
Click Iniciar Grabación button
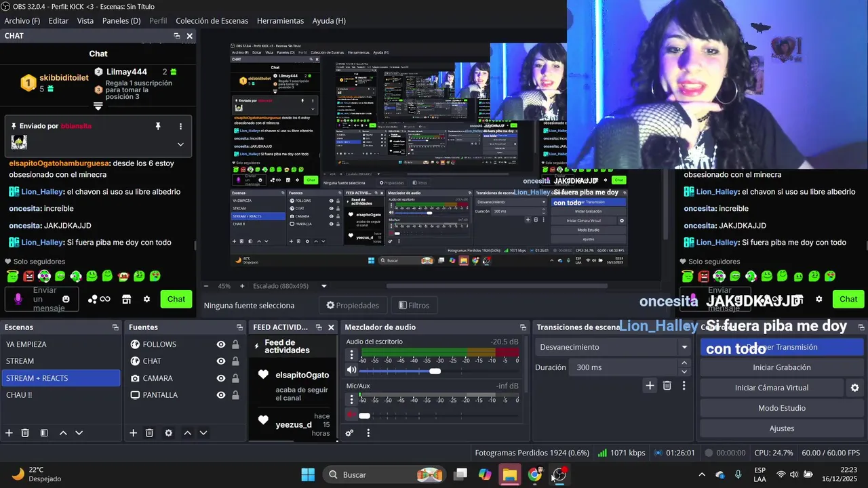782,367
